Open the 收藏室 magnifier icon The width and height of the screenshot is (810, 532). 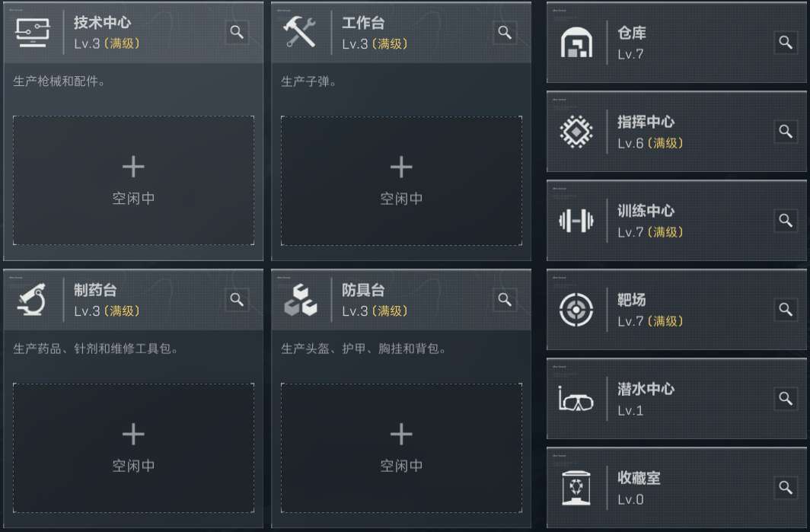786,487
